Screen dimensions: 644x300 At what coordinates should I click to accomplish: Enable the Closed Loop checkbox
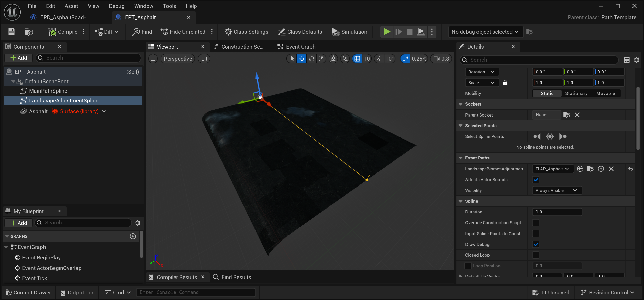coord(536,255)
